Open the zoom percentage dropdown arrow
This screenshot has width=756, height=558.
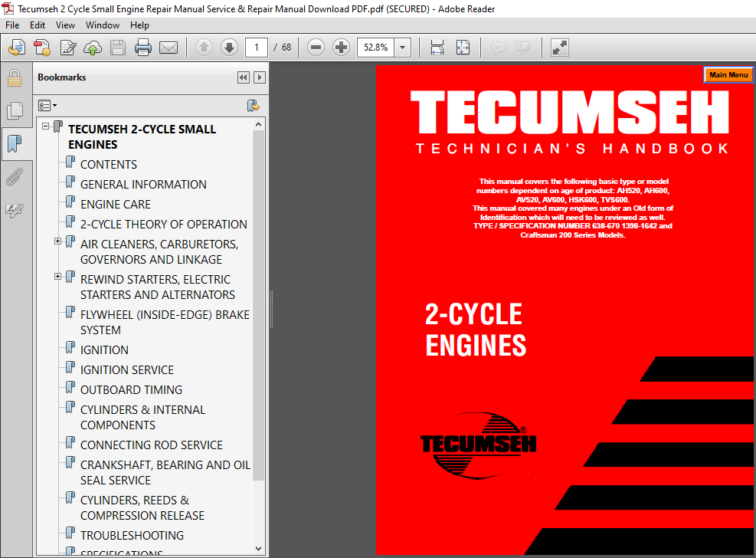pyautogui.click(x=403, y=48)
